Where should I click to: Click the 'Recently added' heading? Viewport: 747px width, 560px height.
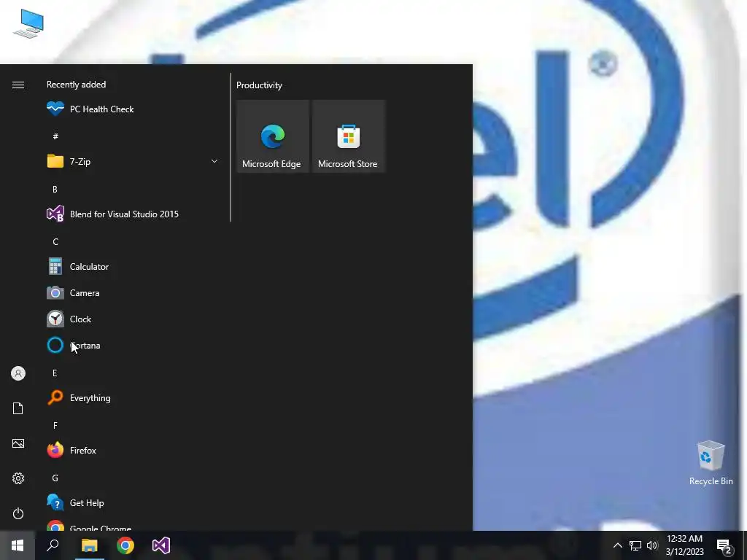coord(76,85)
